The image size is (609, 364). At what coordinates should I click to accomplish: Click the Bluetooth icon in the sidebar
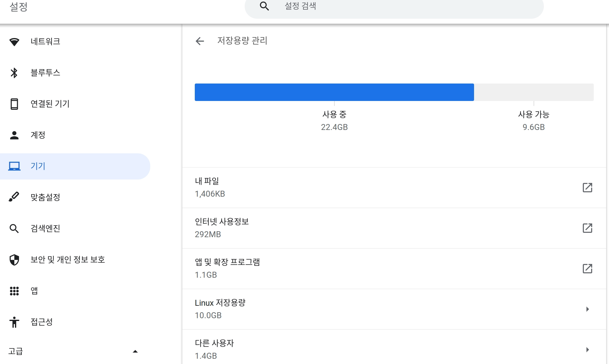tap(14, 73)
